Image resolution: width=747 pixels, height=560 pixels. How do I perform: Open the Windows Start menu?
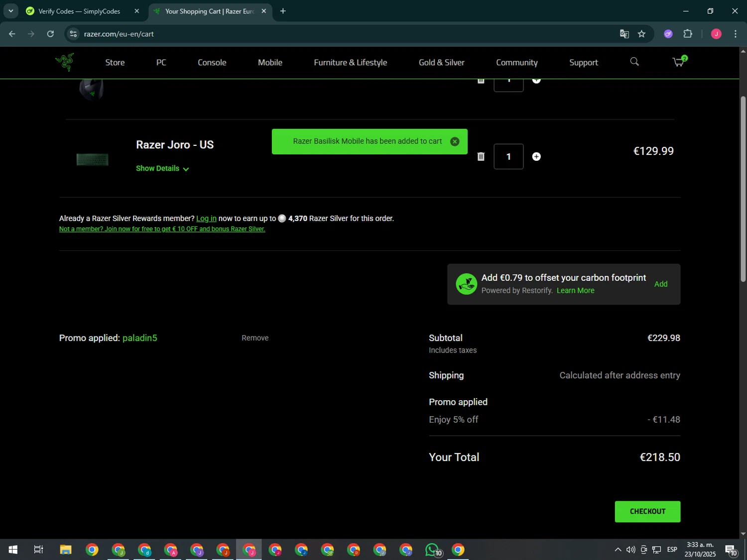[x=13, y=550]
